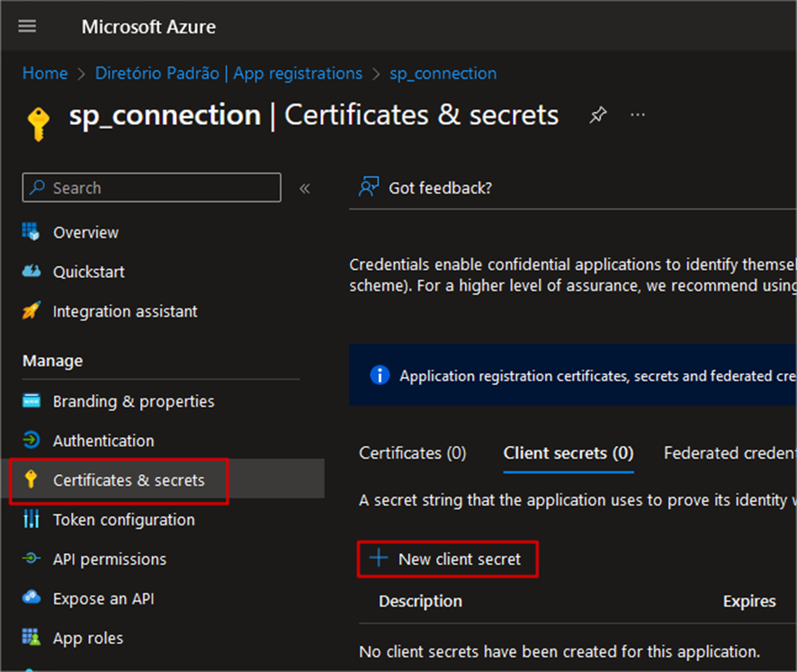Open Overview in the sidebar
Viewport: 797px width, 672px height.
pos(85,232)
